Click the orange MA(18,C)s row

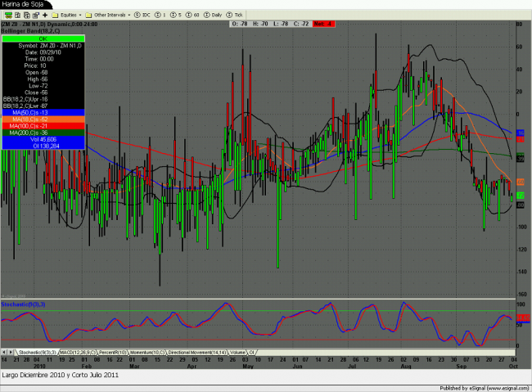click(43, 119)
